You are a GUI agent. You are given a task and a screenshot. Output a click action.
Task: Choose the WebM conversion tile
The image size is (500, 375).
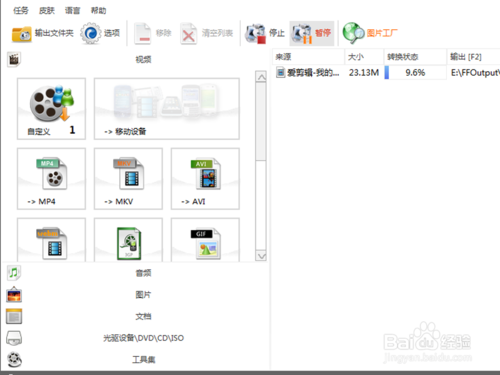pos(51,240)
